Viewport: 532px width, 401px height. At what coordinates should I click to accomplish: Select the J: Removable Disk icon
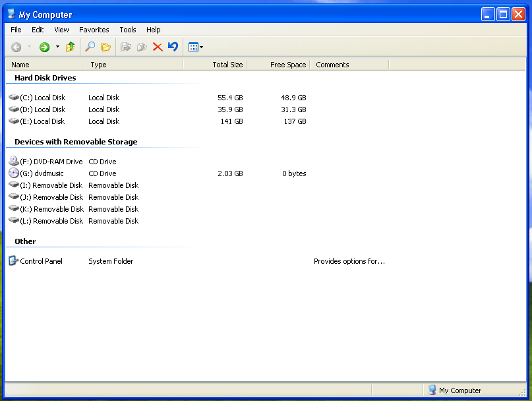[14, 197]
